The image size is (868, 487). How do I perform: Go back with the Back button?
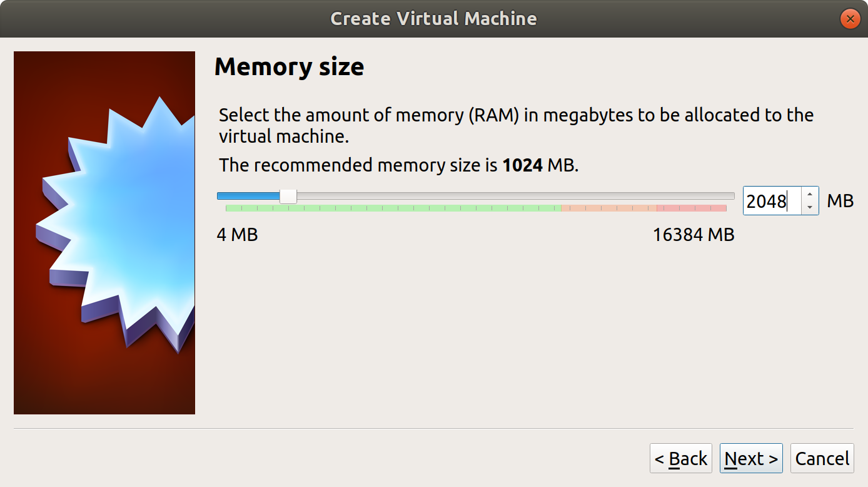(x=680, y=459)
